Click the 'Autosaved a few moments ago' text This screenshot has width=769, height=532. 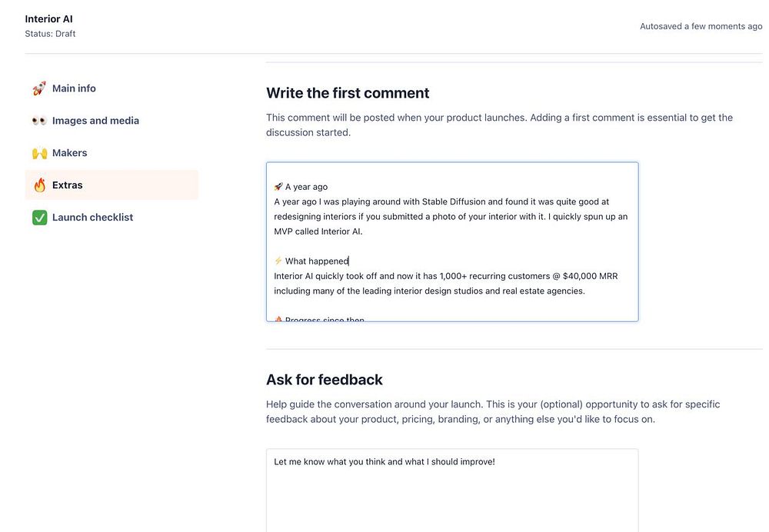pyautogui.click(x=701, y=26)
